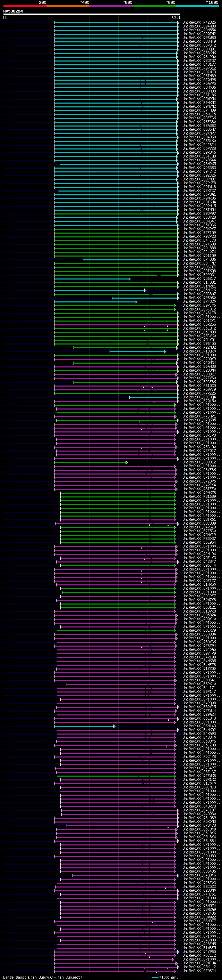Select hit label UniRef100_B9GP97
The height and width of the screenshot is (980, 222).
(x=199, y=213)
